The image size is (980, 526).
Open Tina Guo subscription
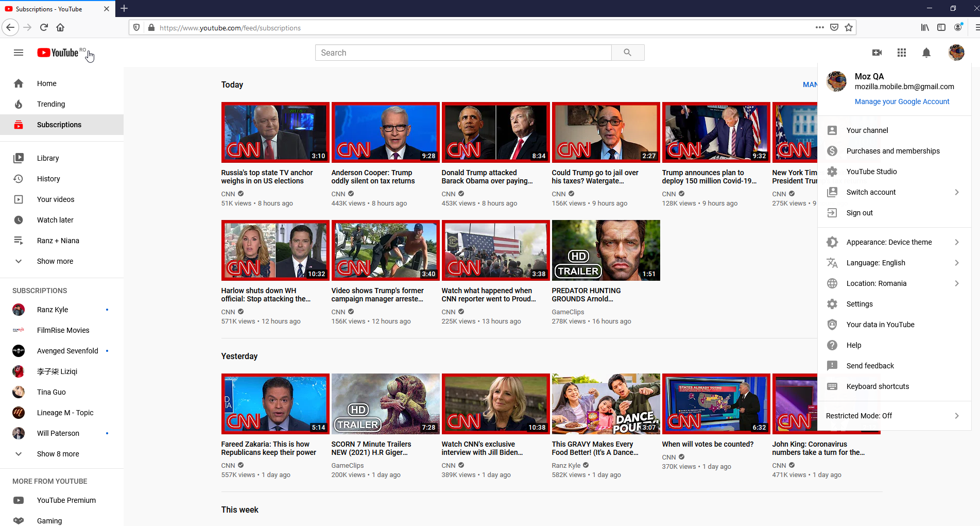point(62,392)
